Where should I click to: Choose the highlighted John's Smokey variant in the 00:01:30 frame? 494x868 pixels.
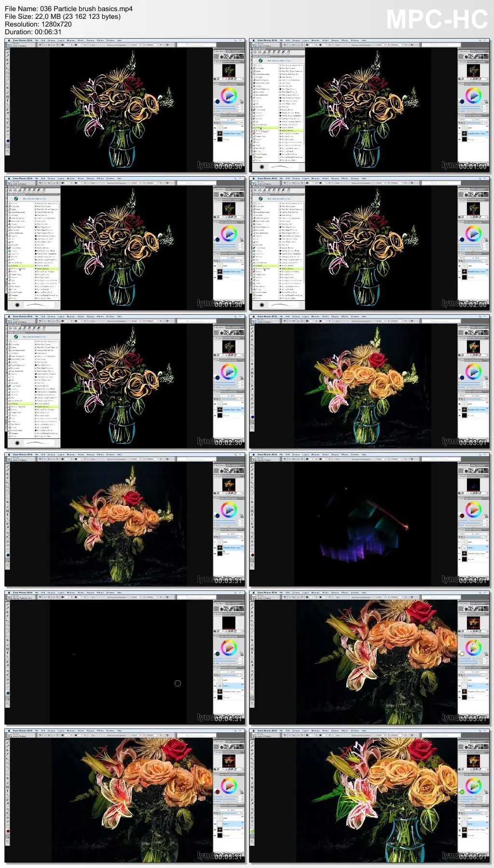click(x=46, y=269)
